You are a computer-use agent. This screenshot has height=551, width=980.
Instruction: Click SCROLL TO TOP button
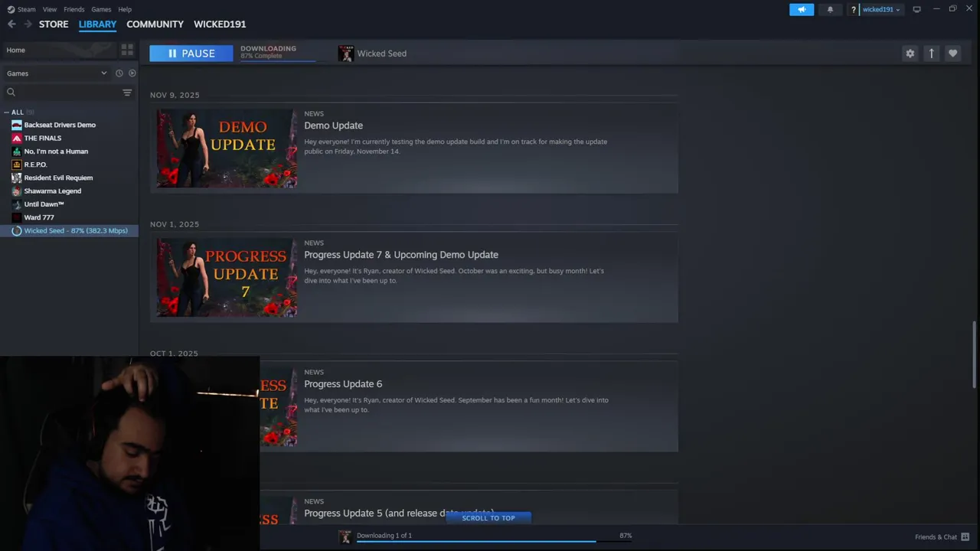(488, 518)
